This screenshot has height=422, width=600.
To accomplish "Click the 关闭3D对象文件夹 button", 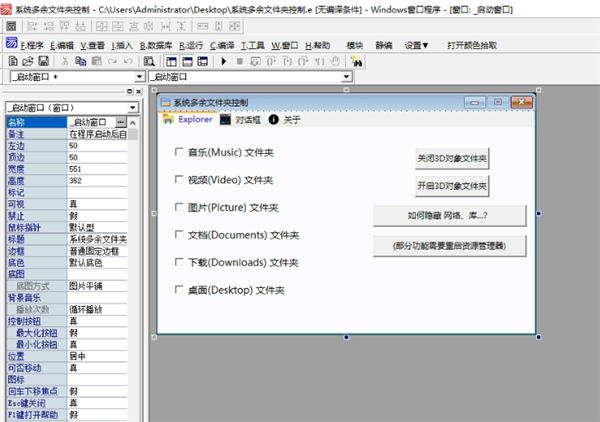I will pyautogui.click(x=452, y=158).
